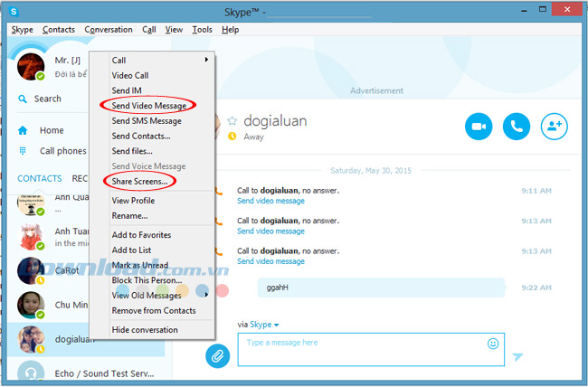Click the middle Send video message link
The image size is (588, 387).
point(270,231)
